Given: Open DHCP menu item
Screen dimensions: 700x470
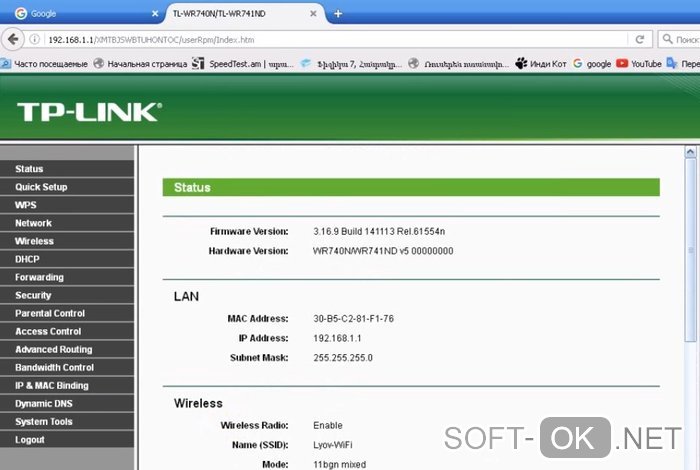Looking at the screenshot, I should 67,259.
